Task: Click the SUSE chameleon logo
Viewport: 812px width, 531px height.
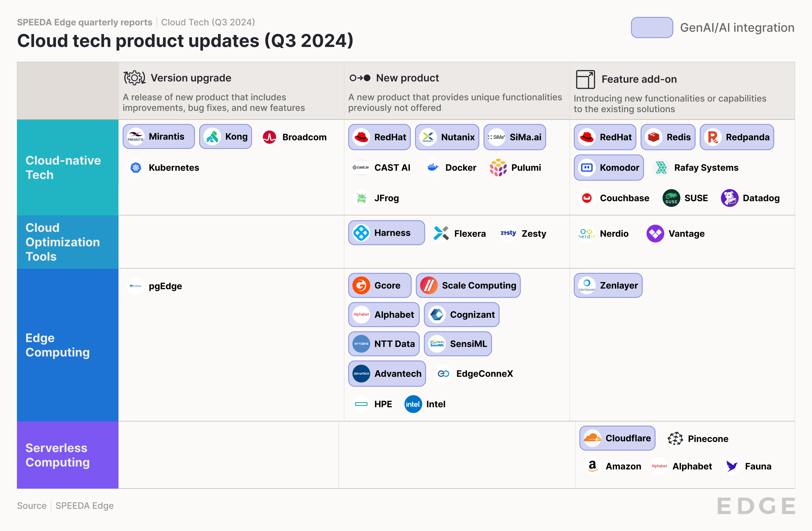Action: point(671,198)
